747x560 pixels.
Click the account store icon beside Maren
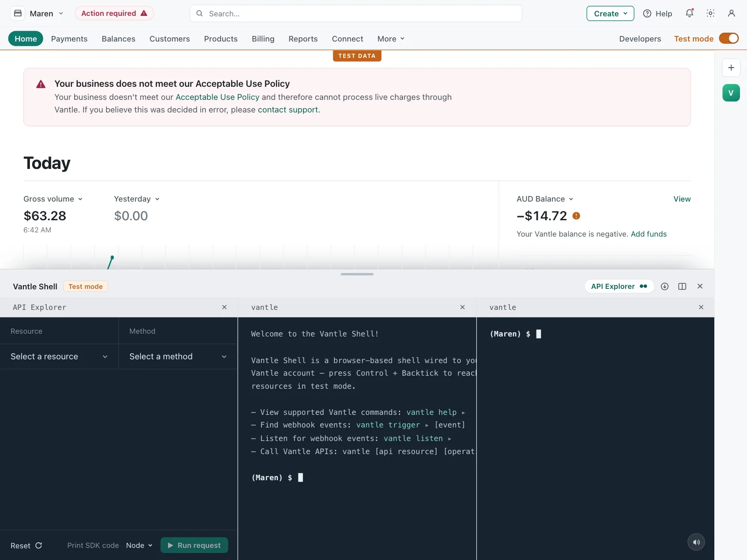(x=18, y=14)
